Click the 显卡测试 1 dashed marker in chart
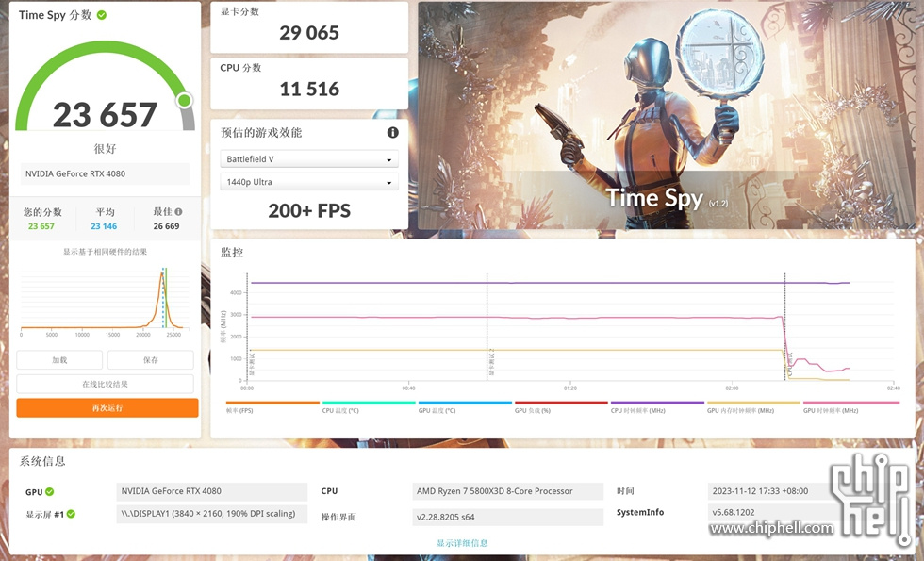Viewport: 924px width, 561px height. (x=247, y=327)
